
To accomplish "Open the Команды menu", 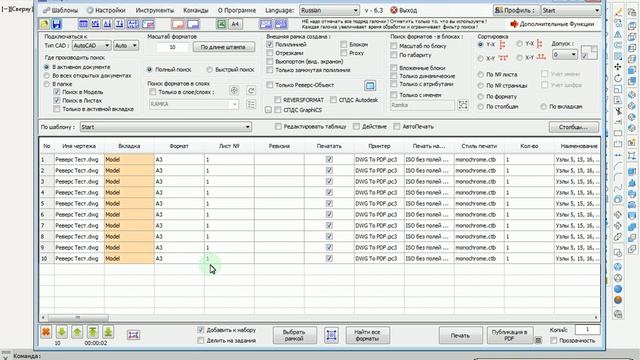I will [x=196, y=10].
